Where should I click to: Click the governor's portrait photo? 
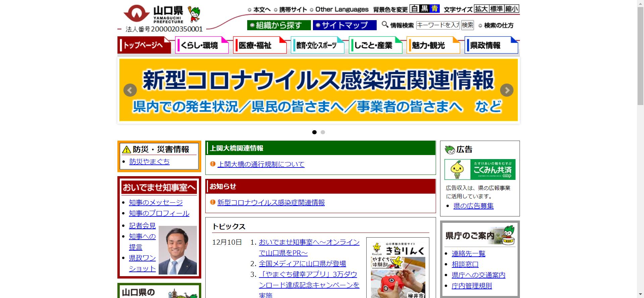click(x=177, y=250)
